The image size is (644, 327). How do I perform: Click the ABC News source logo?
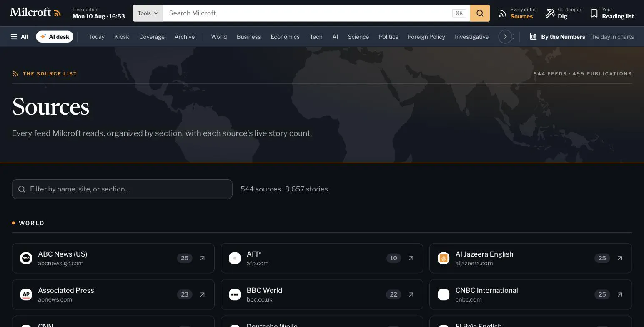tap(26, 258)
